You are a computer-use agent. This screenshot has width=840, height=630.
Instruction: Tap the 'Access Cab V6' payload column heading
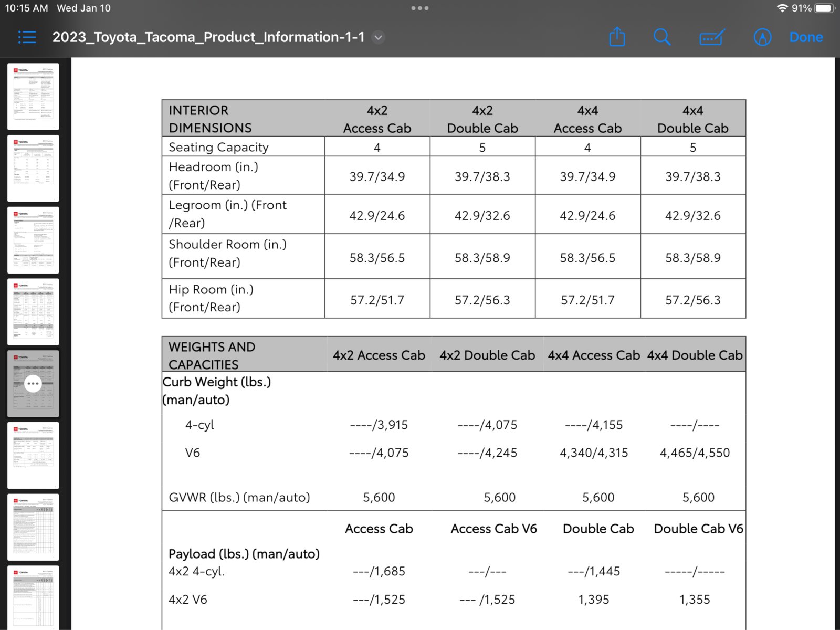[493, 529]
